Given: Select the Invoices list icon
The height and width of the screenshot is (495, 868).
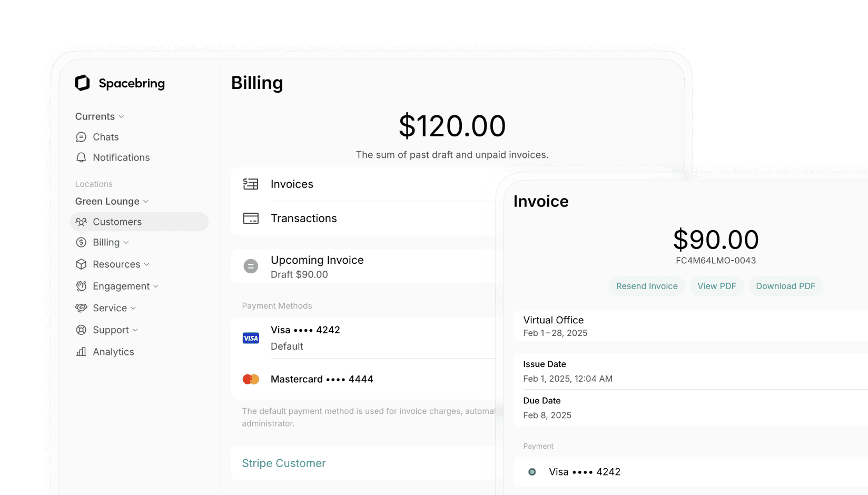Looking at the screenshot, I should [251, 184].
